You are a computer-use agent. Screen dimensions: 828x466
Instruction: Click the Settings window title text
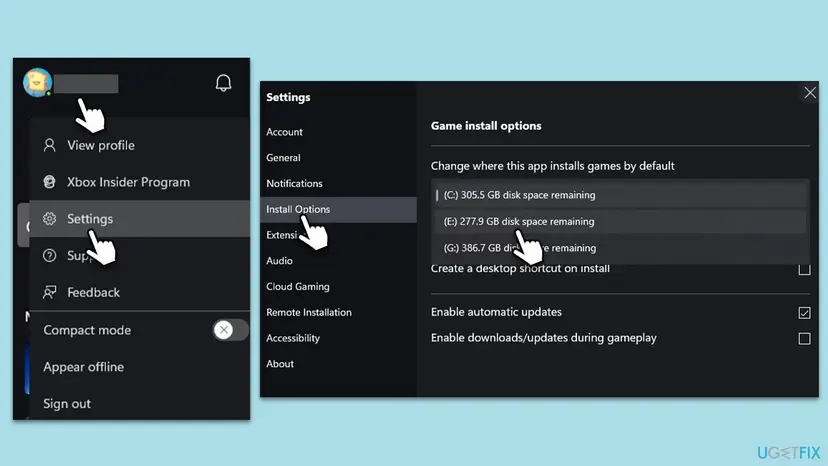tap(288, 98)
